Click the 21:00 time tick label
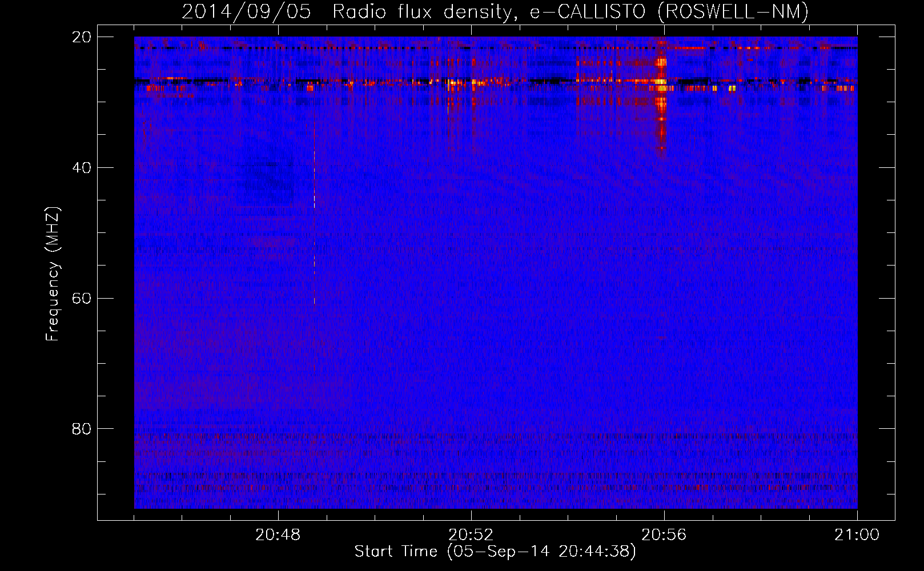 pos(857,535)
